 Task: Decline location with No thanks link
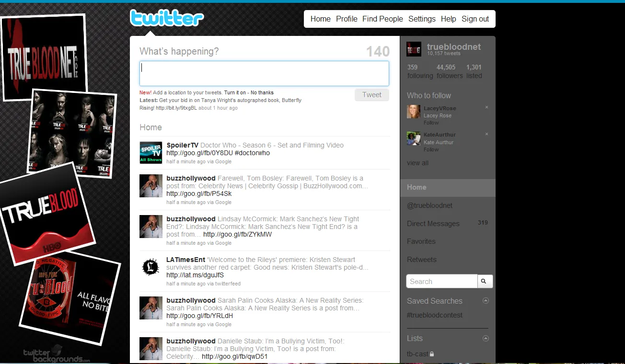click(262, 92)
